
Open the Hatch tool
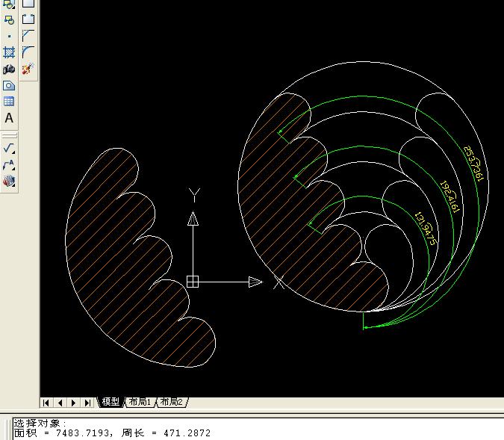tap(9, 52)
